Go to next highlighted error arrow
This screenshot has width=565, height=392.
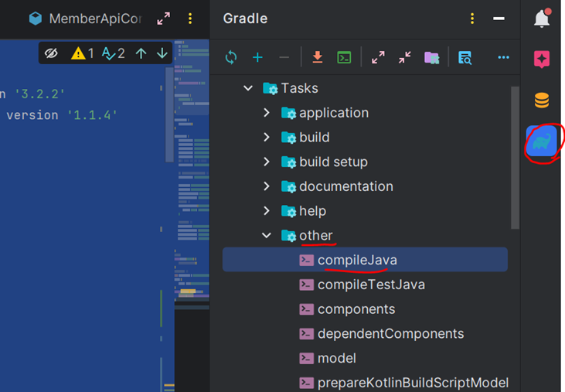(x=162, y=53)
